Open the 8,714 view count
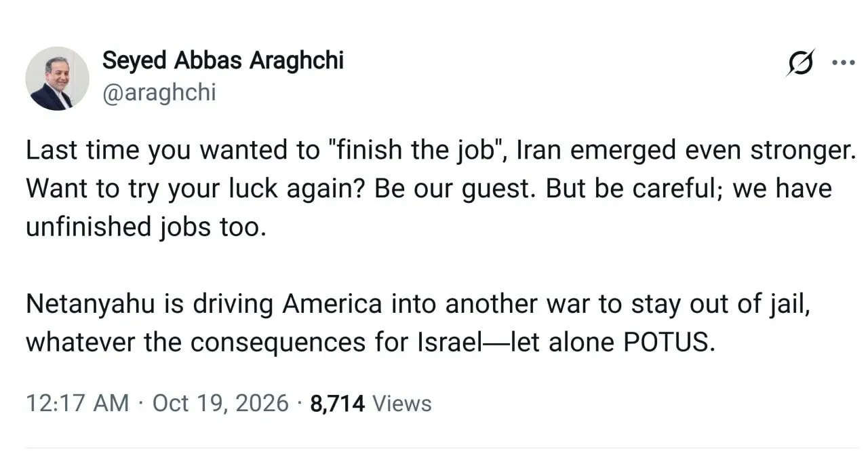 [338, 404]
